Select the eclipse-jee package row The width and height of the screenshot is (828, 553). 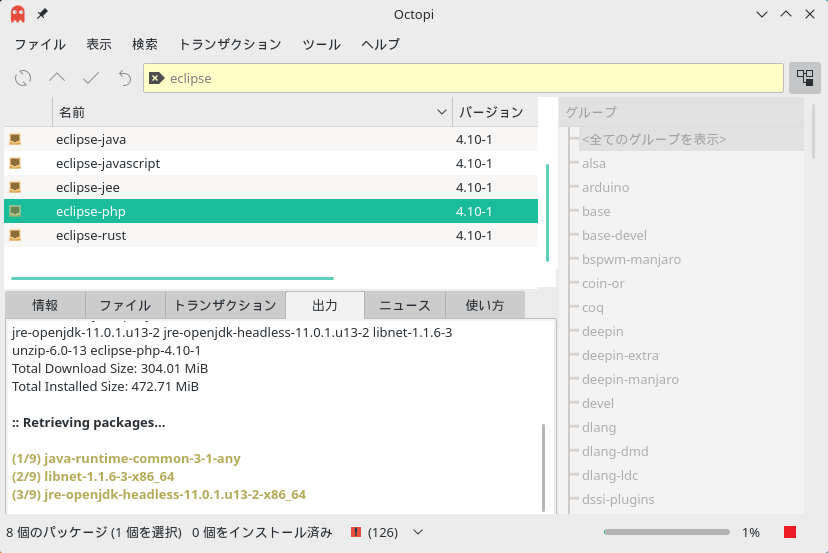pos(271,187)
